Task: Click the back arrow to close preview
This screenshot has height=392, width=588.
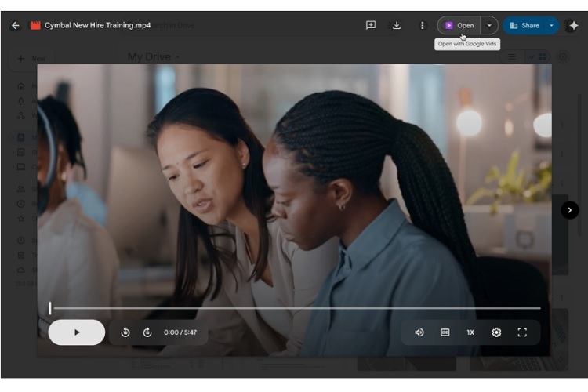Action: coord(15,25)
